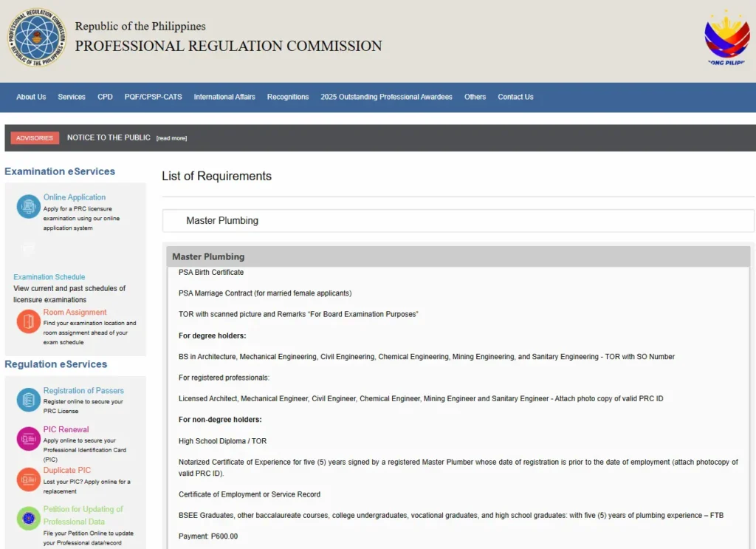Open the International Affairs menu

click(x=224, y=97)
